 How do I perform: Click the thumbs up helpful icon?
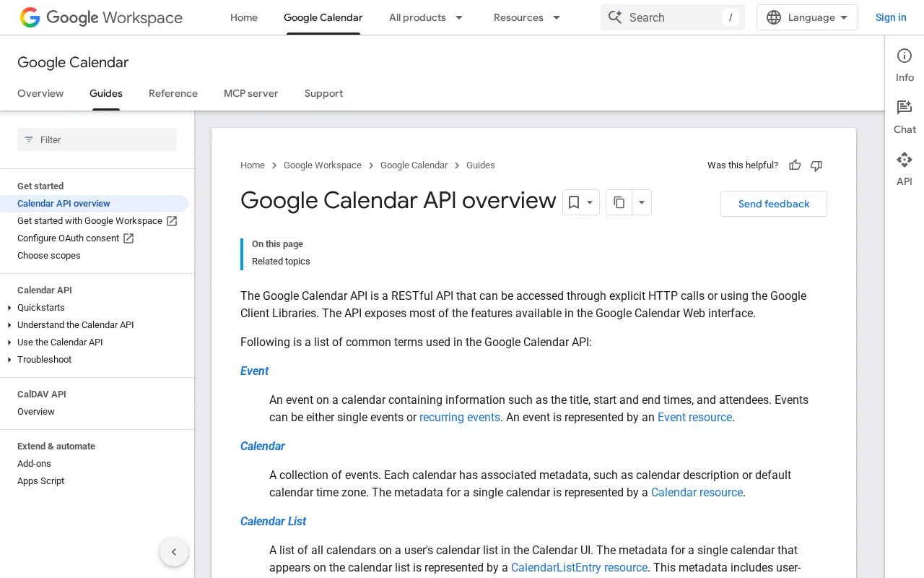795,165
